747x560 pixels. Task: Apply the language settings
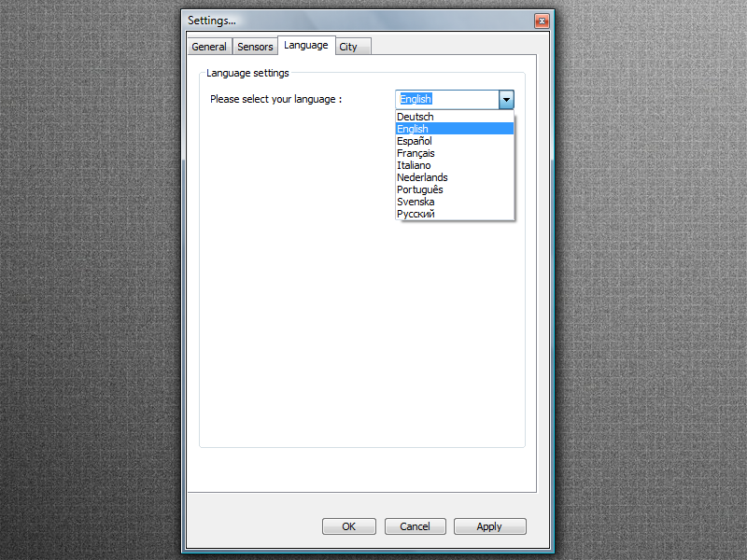pos(489,526)
